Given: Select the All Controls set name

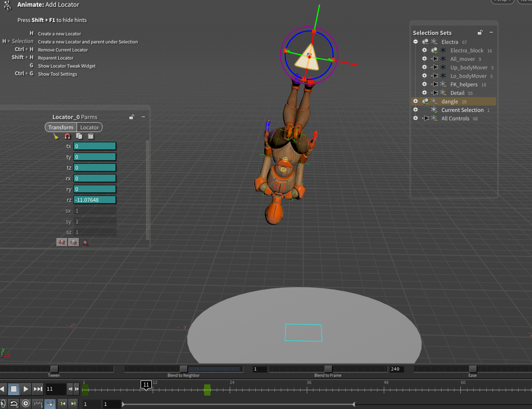Looking at the screenshot, I should click(455, 118).
